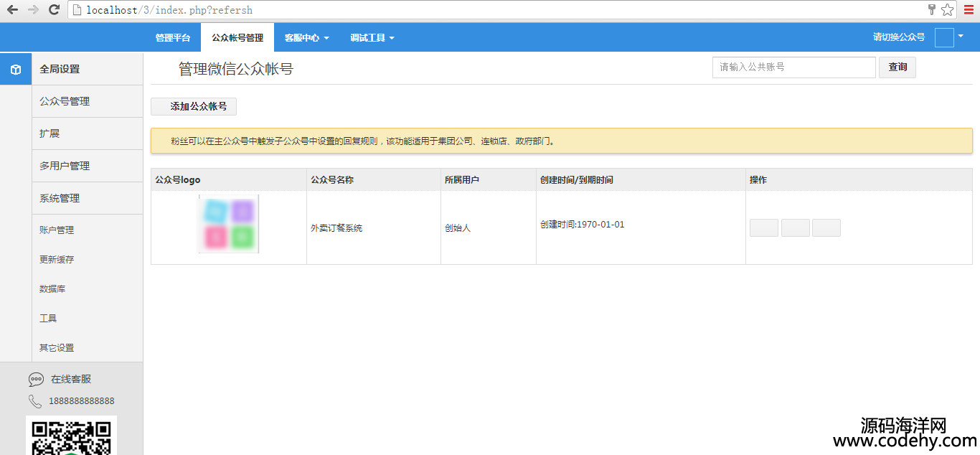Click the phone handset icon
980x455 pixels.
[x=35, y=401]
